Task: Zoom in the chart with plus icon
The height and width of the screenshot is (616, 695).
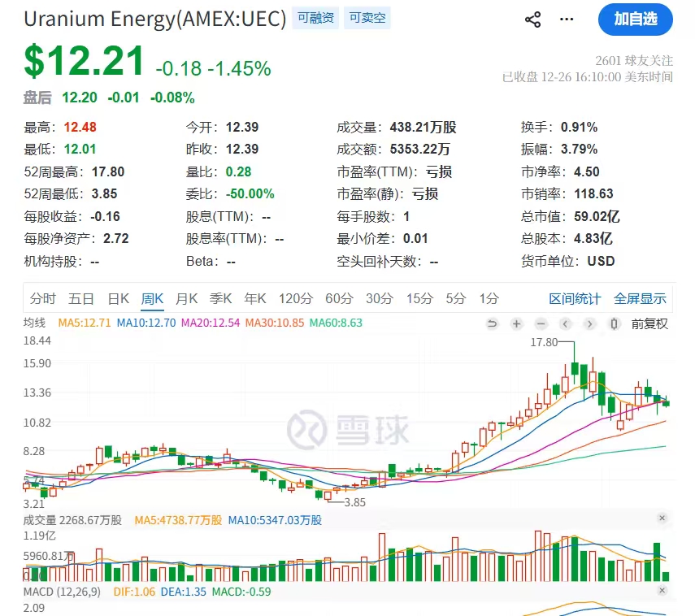Action: (x=516, y=324)
